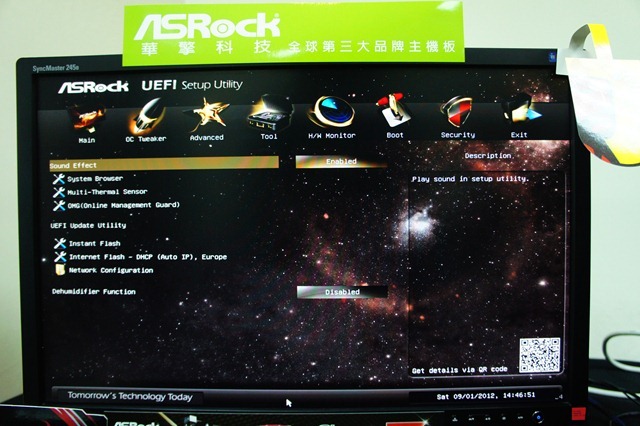
Task: Click the UEFI Setup Utility title
Action: coord(191,85)
